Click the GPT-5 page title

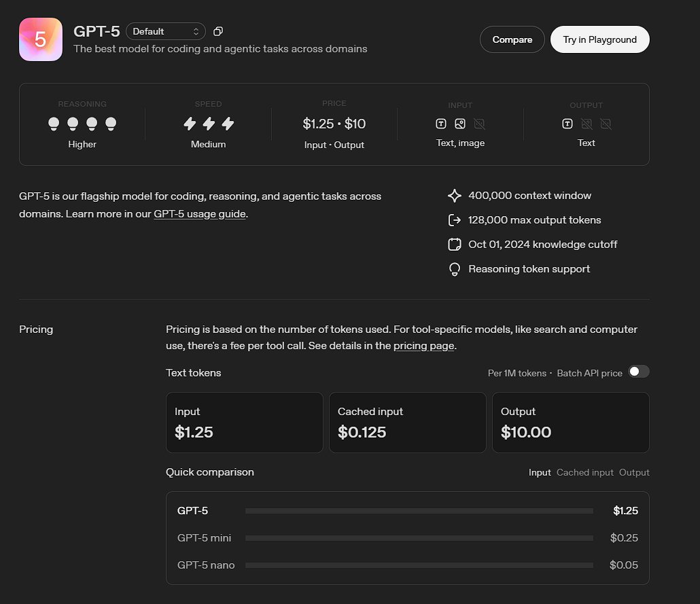point(97,31)
